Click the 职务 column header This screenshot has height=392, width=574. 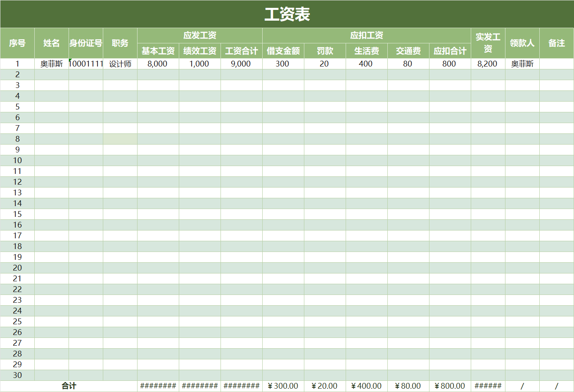(x=120, y=43)
